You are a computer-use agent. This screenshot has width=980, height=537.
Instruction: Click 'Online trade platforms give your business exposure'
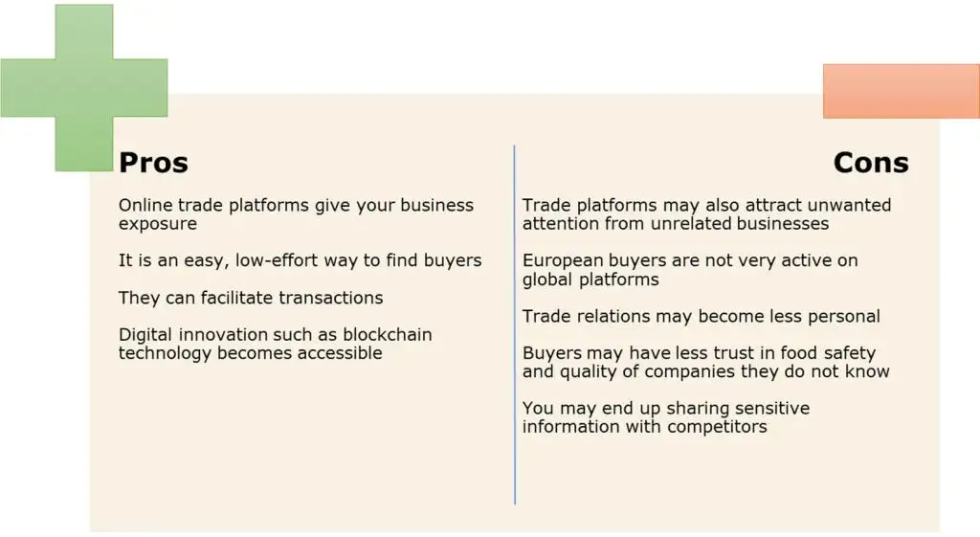click(x=297, y=214)
